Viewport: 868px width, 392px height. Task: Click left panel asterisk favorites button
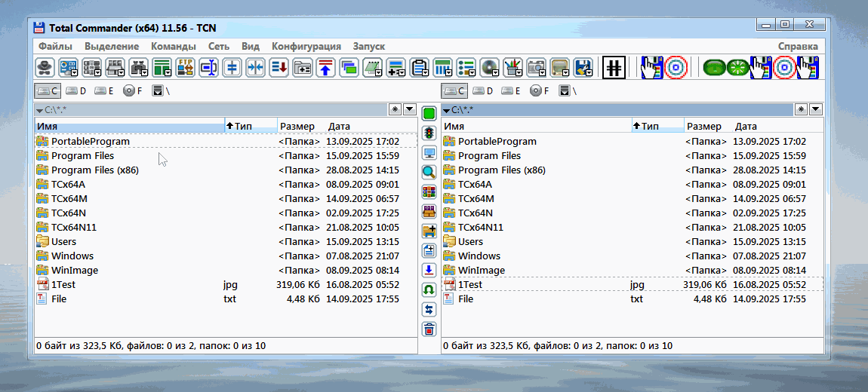(396, 109)
